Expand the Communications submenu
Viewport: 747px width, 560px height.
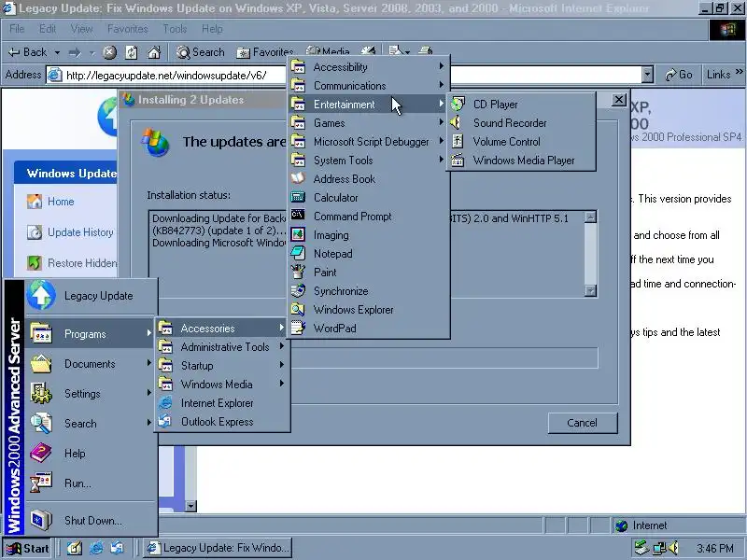(x=369, y=86)
